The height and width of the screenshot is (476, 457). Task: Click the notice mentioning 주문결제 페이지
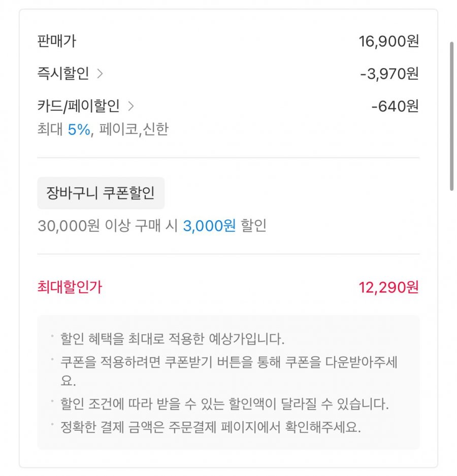pyautogui.click(x=210, y=427)
